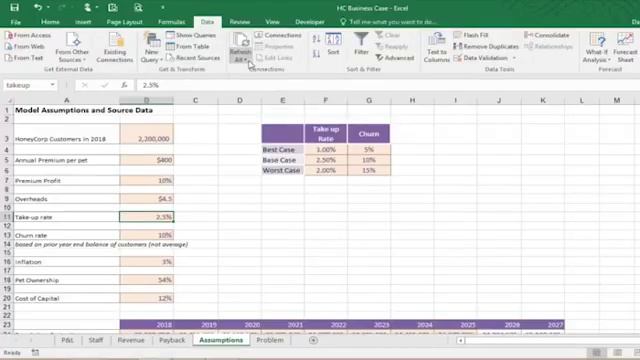Viewport: 640px width, 360px height.
Task: Switch to the View ribbon tab
Action: (272, 22)
